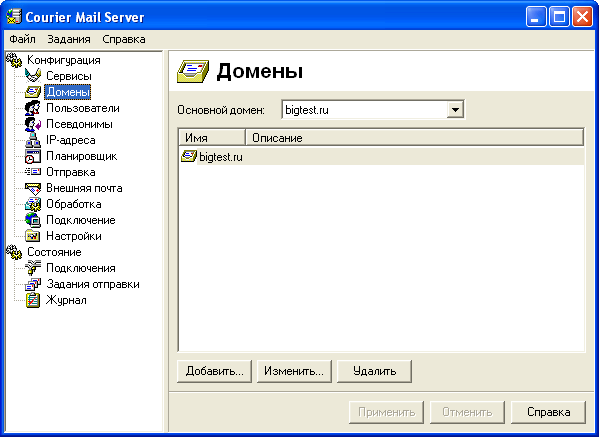This screenshot has height=437, width=599.
Task: Select Подключение in the tree
Action: pyautogui.click(x=81, y=220)
